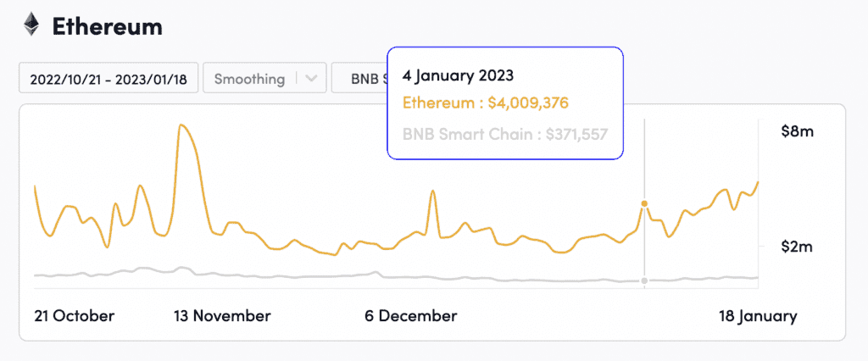Click the Ethereum spike above 6 December

tap(433, 192)
